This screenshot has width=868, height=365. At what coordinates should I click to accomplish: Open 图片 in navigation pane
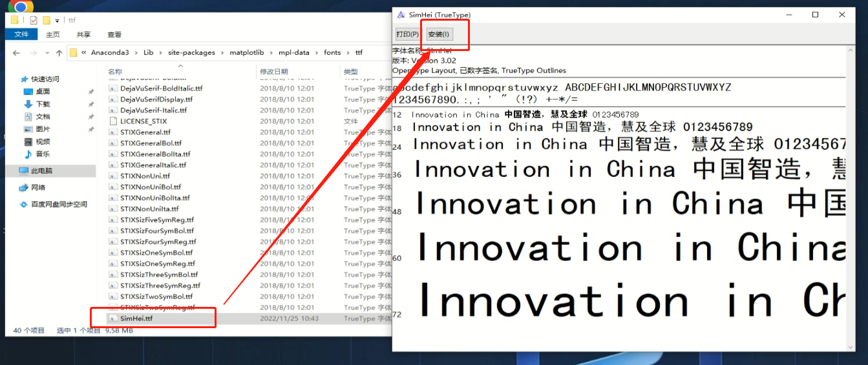[x=43, y=129]
